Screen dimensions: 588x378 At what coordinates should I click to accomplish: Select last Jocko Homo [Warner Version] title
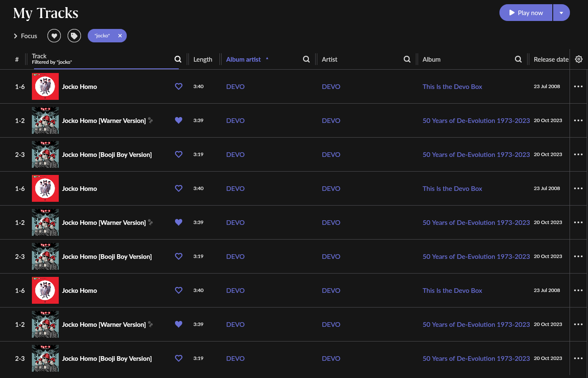tap(104, 324)
